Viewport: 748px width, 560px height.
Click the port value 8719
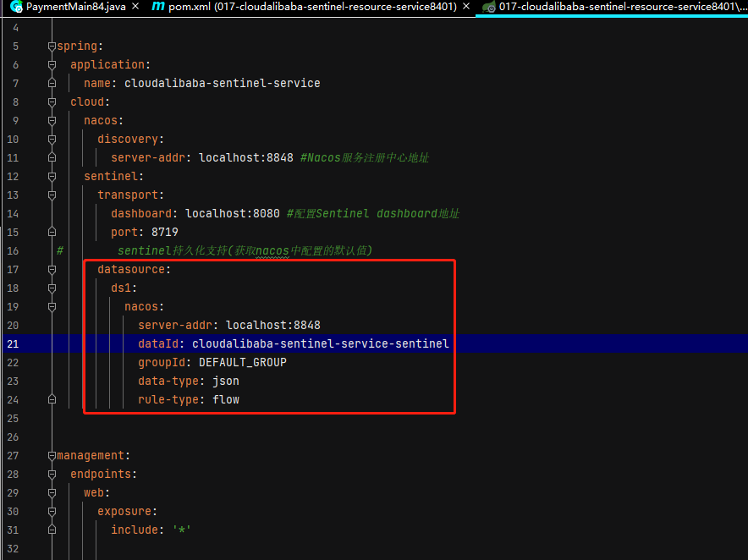point(165,233)
